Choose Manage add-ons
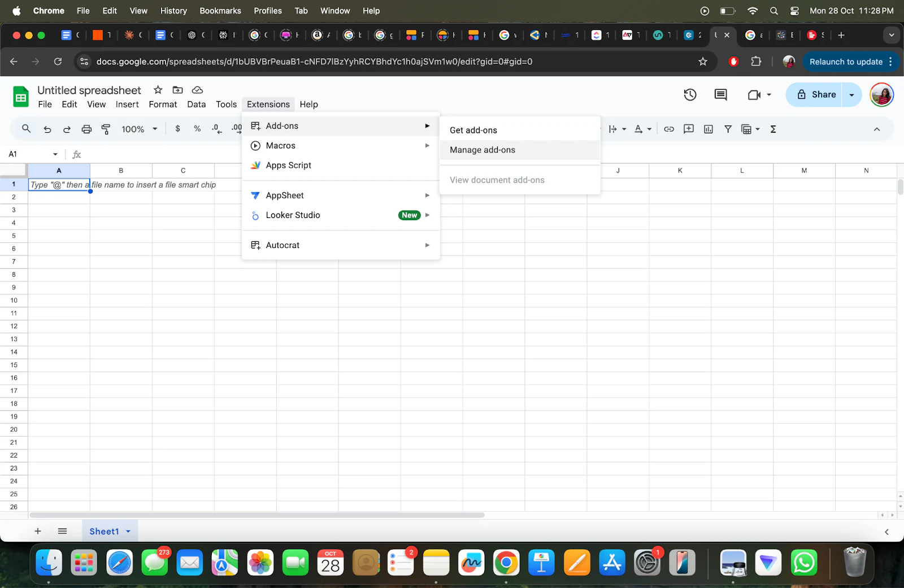Screen dimensions: 904x588 tap(519, 150)
